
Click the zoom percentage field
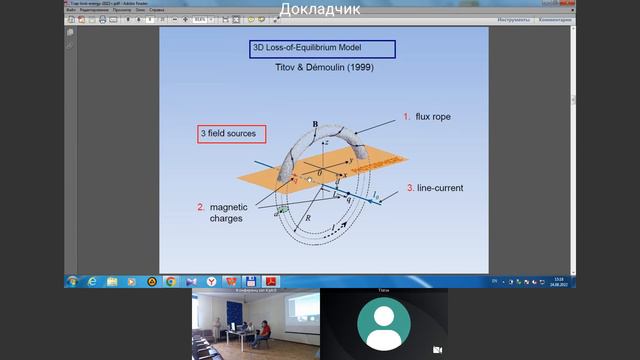coord(199,20)
